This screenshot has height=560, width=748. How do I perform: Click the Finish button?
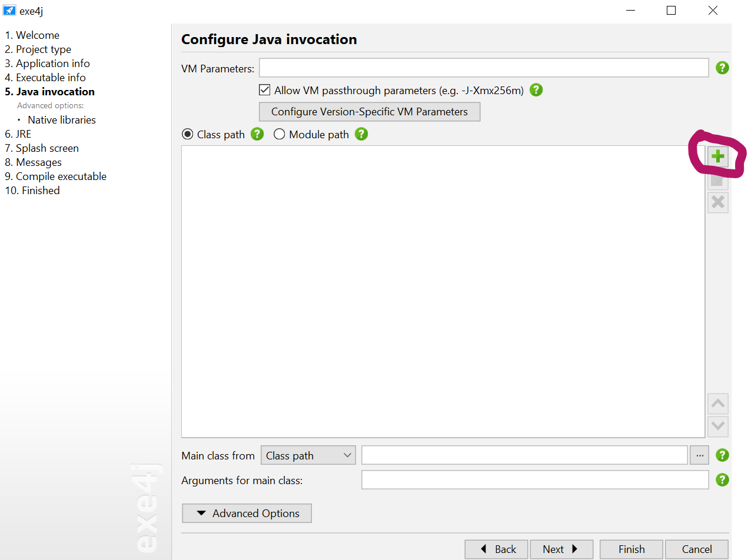[631, 549]
